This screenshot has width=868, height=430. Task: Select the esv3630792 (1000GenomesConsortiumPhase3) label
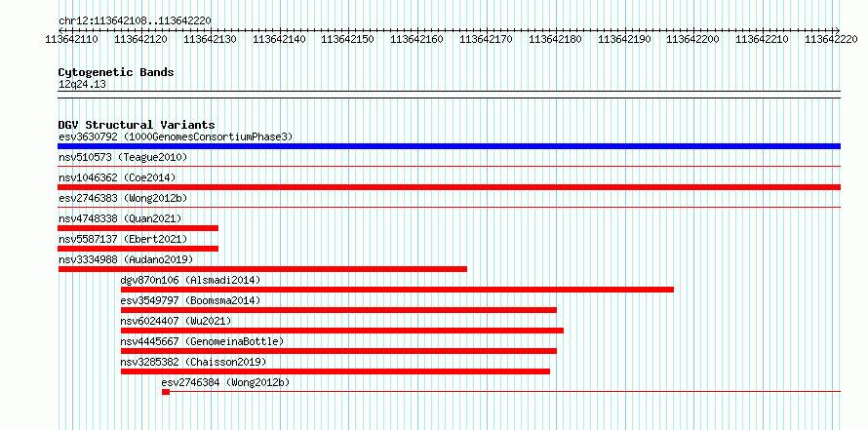click(x=176, y=137)
